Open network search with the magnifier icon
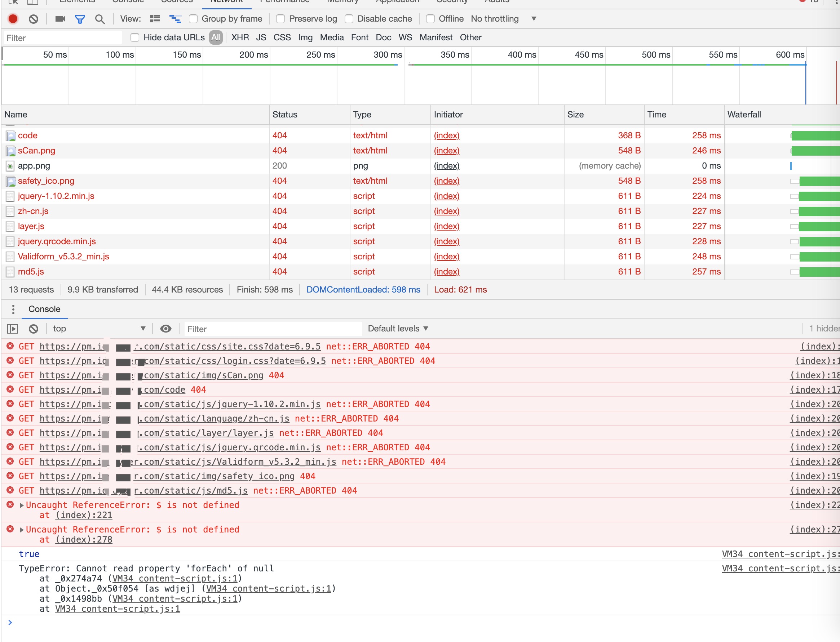This screenshot has height=642, width=840. (x=100, y=19)
